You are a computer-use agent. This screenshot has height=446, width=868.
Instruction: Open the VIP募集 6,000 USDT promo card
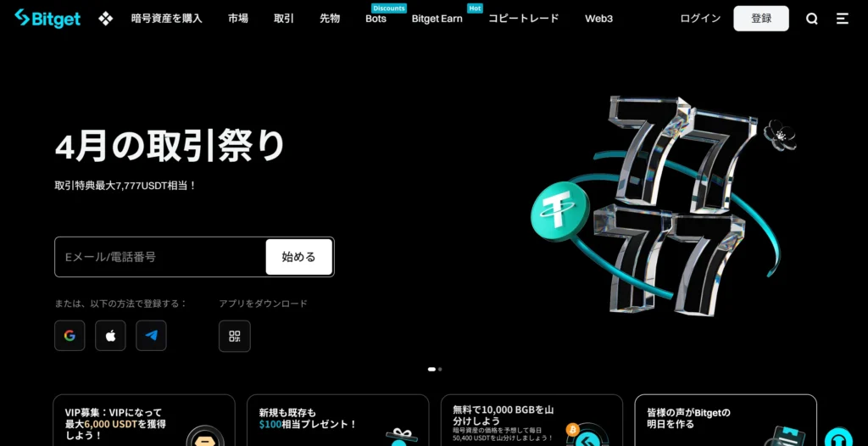pyautogui.click(x=144, y=421)
